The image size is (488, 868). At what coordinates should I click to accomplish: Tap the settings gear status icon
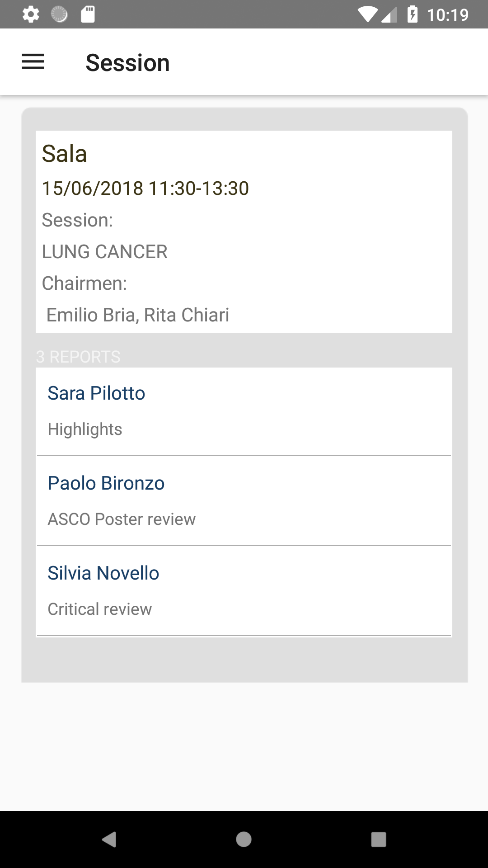coord(31,14)
